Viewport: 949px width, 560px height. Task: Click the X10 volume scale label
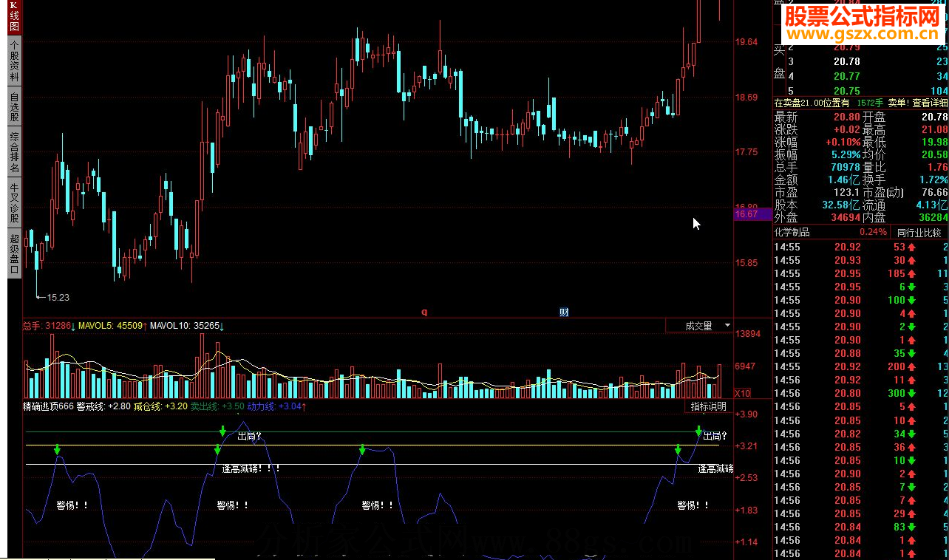coord(743,393)
